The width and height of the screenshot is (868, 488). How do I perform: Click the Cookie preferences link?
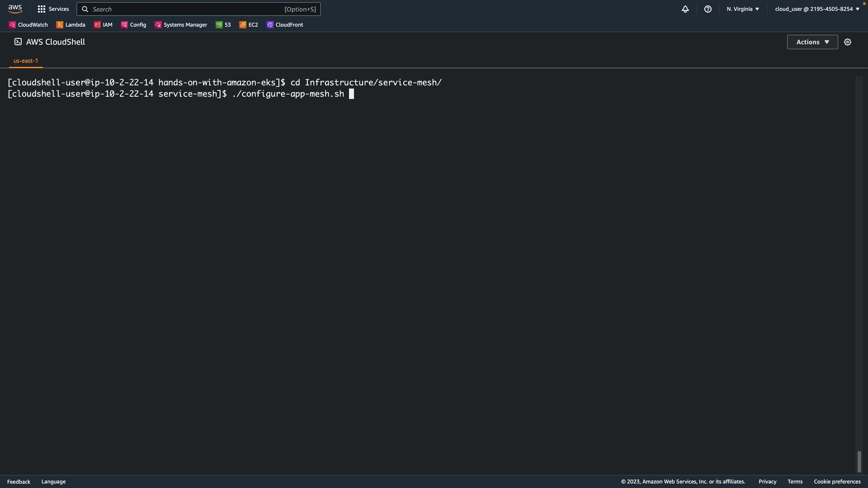(837, 482)
